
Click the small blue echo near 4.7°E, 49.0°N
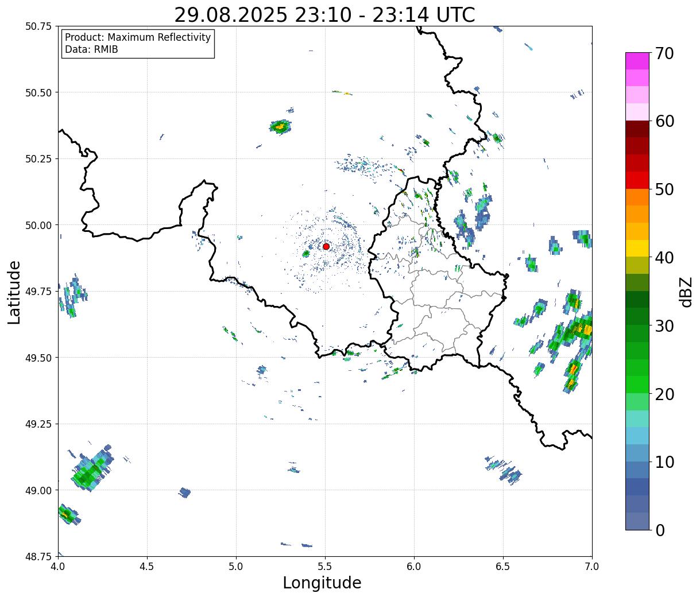(x=184, y=493)
